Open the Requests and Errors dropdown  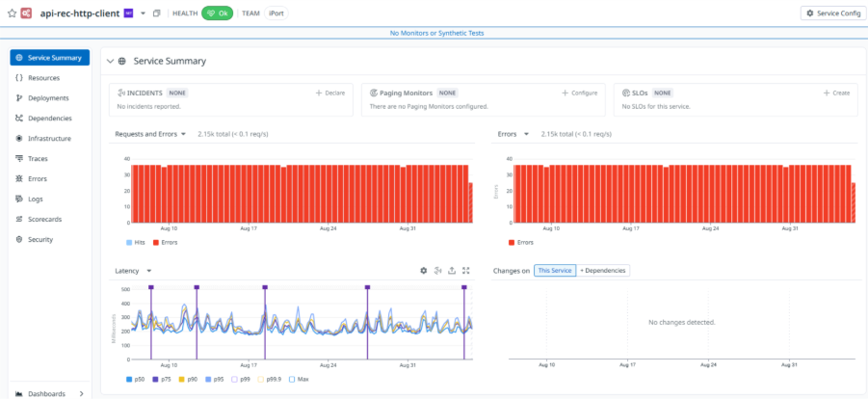pyautogui.click(x=150, y=134)
